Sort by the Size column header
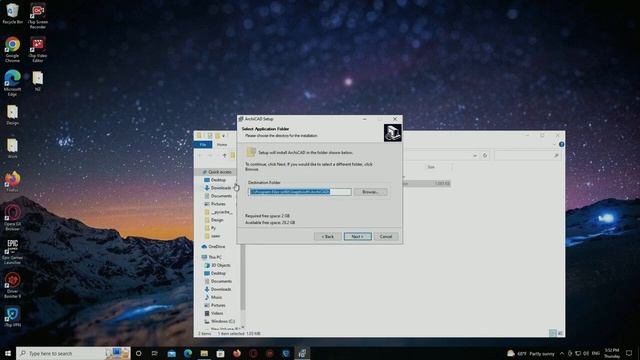 point(431,167)
